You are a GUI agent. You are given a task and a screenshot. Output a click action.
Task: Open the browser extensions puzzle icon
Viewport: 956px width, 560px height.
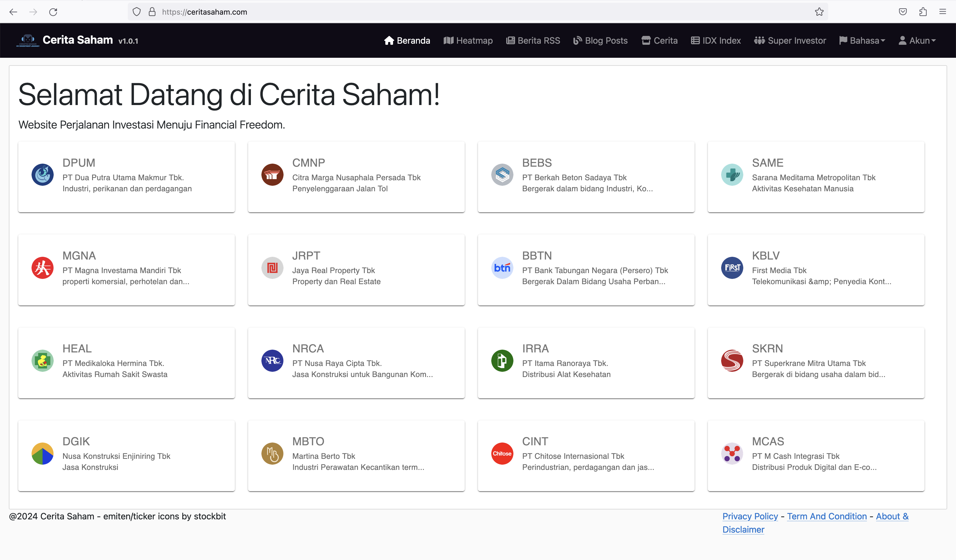pos(923,12)
